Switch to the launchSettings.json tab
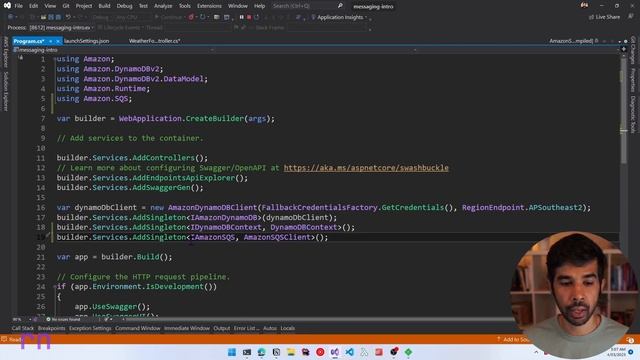This screenshot has width=640, height=360. pyautogui.click(x=87, y=41)
